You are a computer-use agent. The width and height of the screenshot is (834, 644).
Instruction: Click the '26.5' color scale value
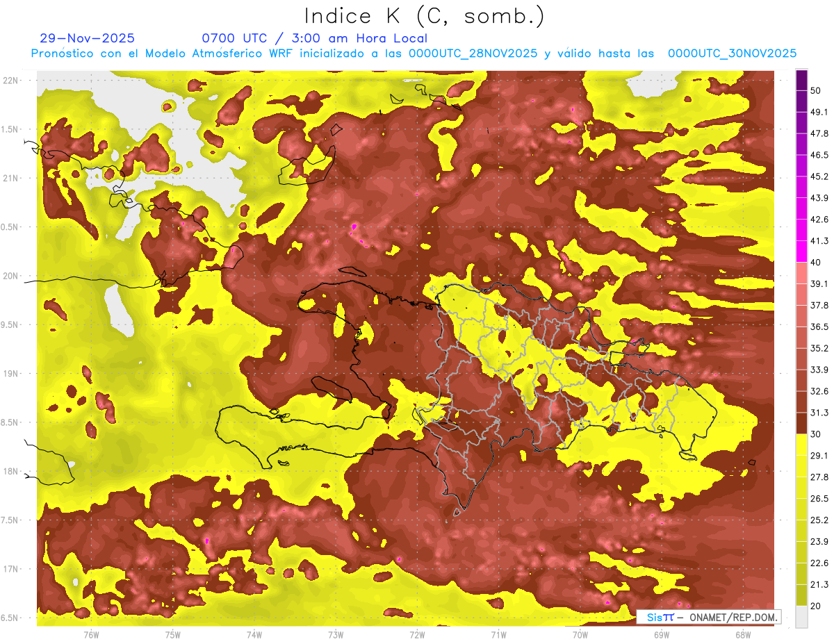pyautogui.click(x=819, y=499)
